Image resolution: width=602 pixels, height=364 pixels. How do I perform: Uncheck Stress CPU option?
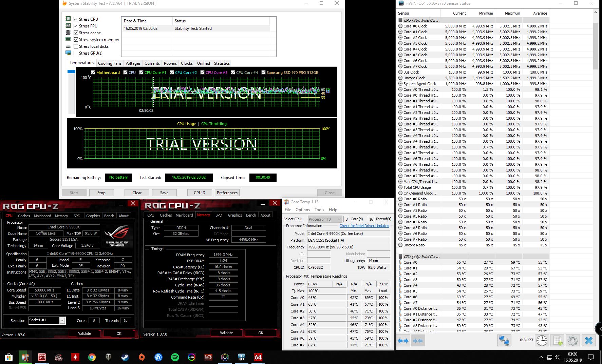(76, 19)
